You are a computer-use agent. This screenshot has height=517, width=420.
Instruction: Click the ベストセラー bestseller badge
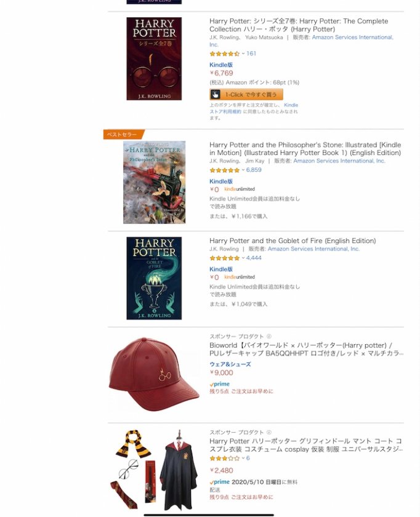[124, 134]
